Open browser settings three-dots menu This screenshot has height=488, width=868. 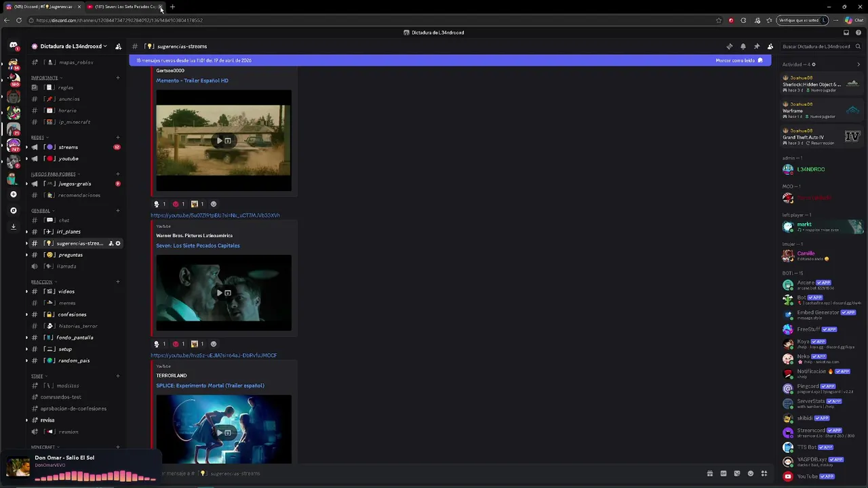836,20
